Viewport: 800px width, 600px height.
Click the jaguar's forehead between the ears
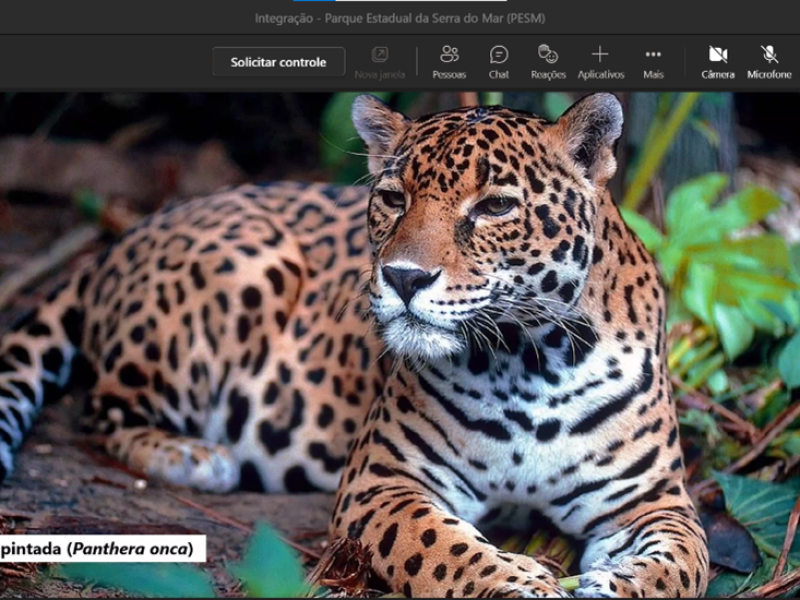480,145
